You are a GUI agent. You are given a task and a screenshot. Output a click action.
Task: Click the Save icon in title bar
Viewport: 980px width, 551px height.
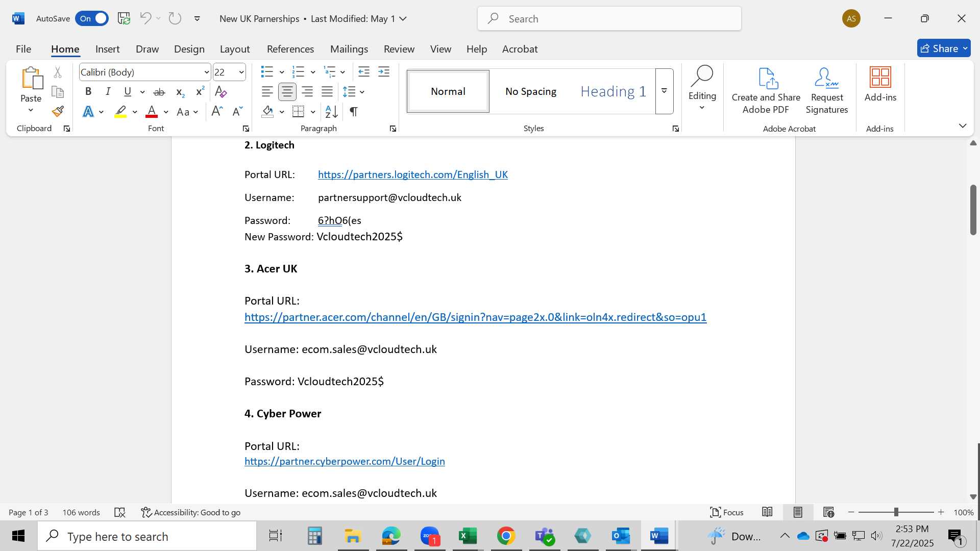(124, 18)
